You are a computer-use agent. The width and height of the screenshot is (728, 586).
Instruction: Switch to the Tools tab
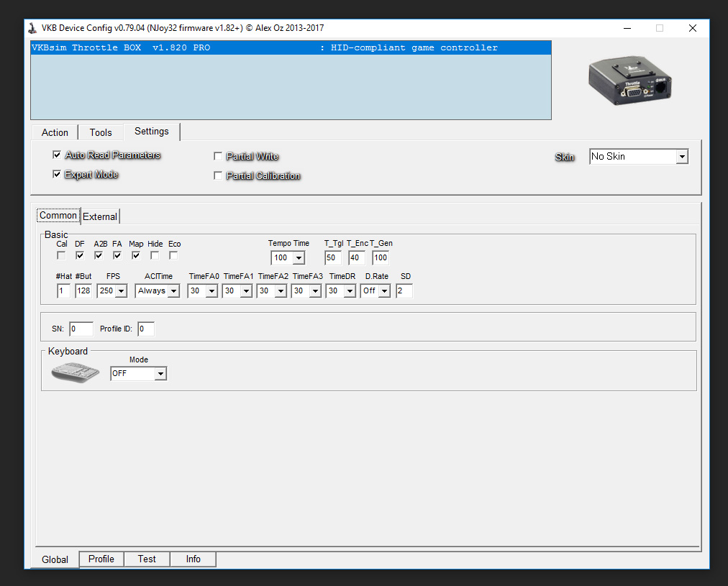click(x=101, y=133)
